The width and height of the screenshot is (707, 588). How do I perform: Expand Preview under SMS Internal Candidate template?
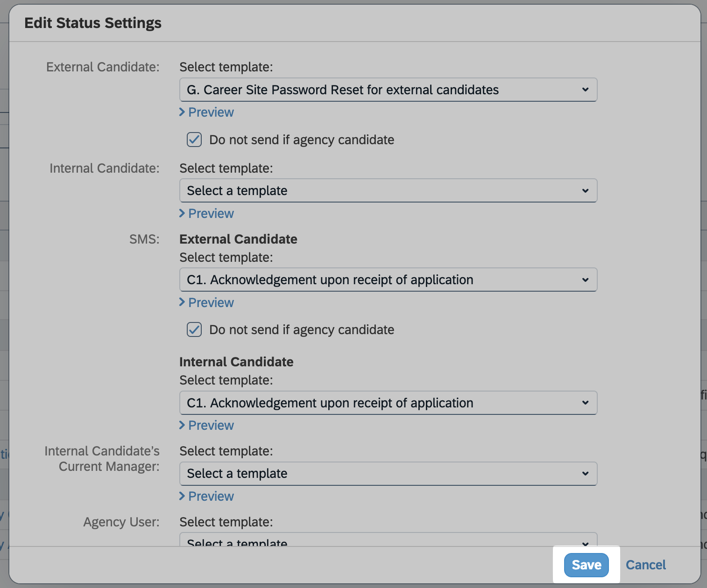tap(211, 426)
